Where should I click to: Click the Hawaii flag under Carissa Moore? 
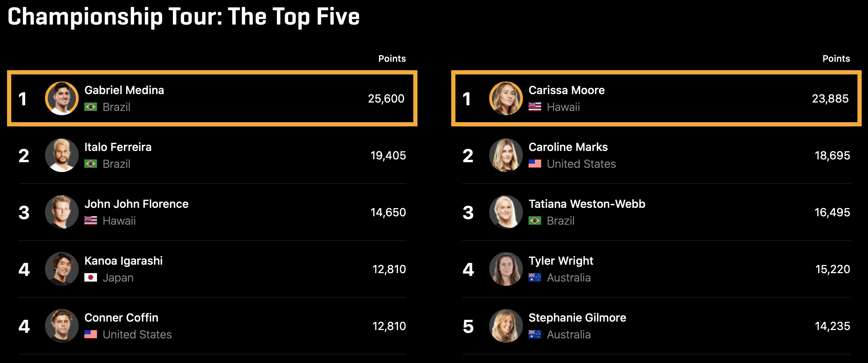pyautogui.click(x=535, y=107)
